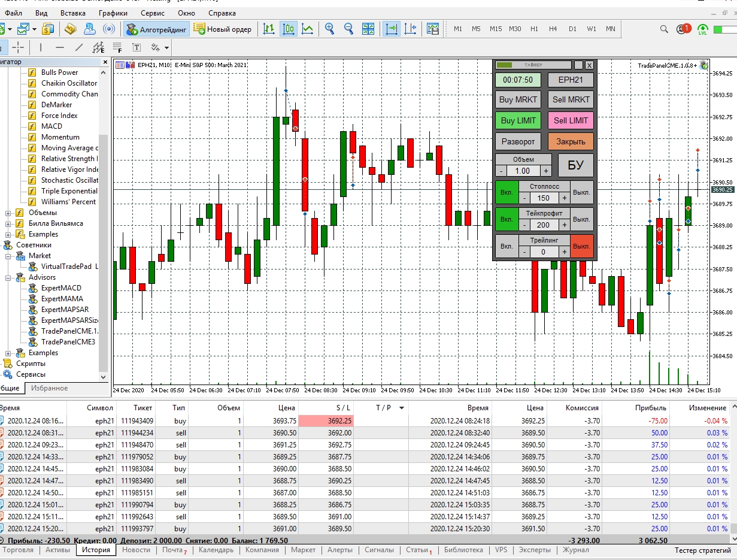Open the shapes objects dropdown arrow
This screenshot has height=560, width=737.
coord(166,47)
